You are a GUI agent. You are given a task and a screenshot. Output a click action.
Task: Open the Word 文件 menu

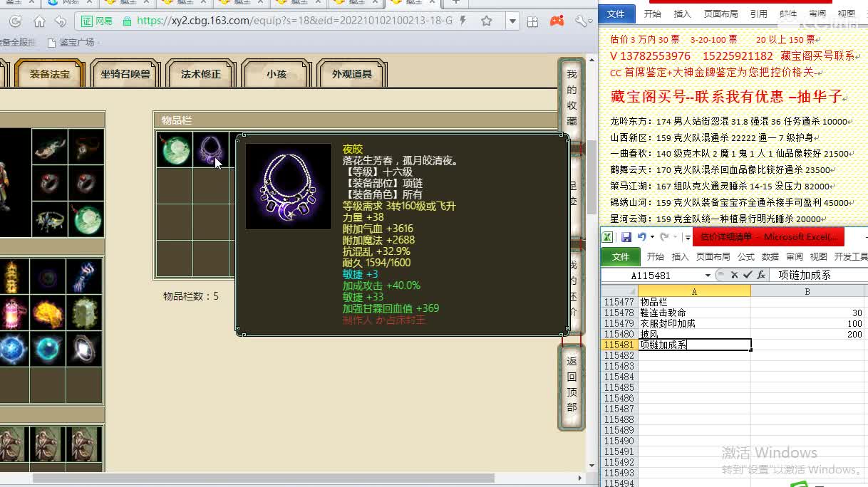(616, 14)
